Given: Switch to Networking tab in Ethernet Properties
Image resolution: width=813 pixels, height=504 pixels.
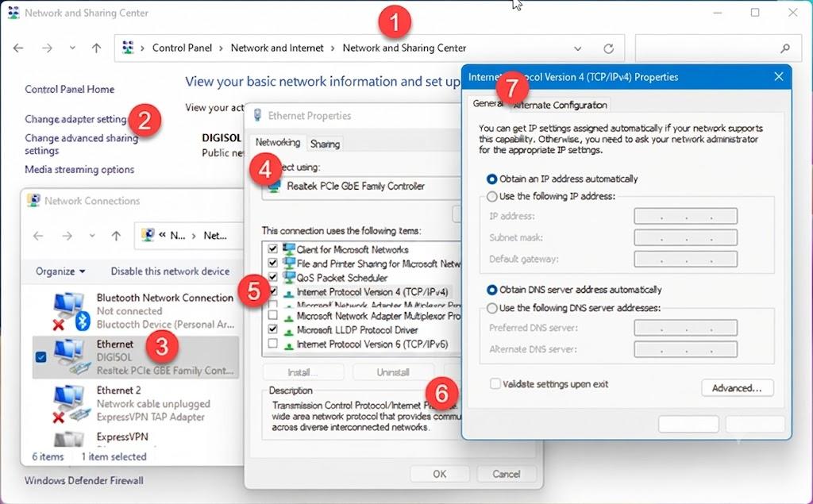Looking at the screenshot, I should (277, 143).
